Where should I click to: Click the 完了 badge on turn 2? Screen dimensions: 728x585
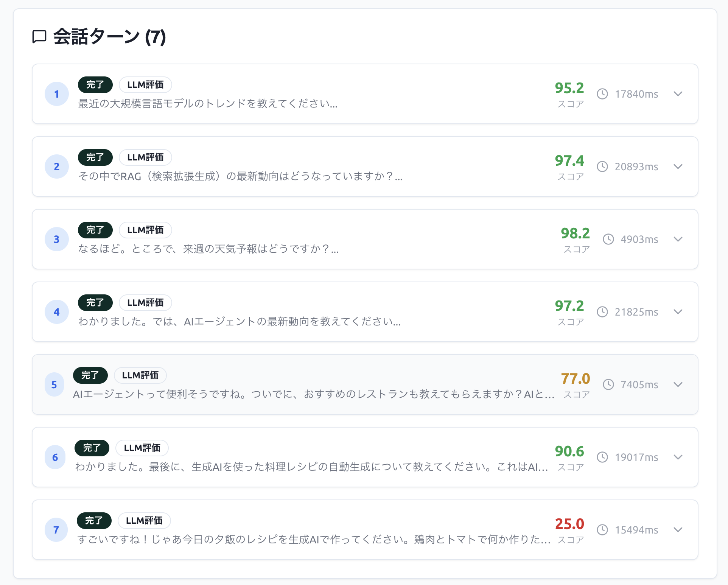pos(95,157)
